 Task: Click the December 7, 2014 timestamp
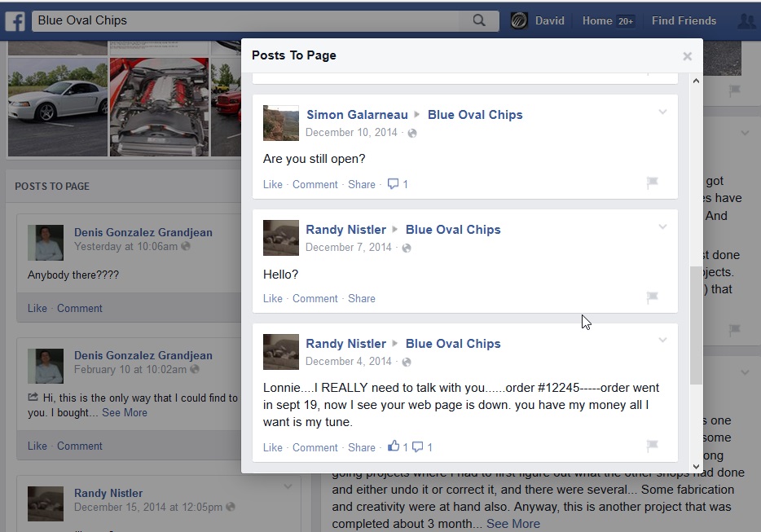[349, 247]
